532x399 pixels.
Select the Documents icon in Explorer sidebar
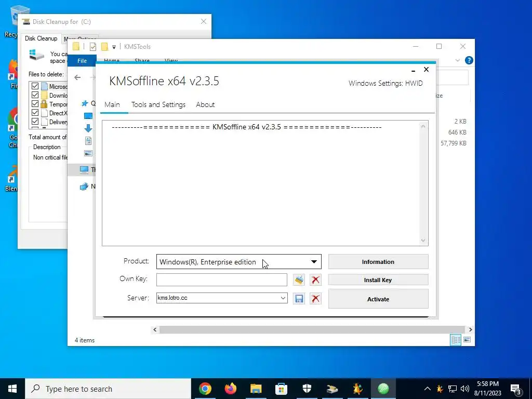[x=88, y=141]
